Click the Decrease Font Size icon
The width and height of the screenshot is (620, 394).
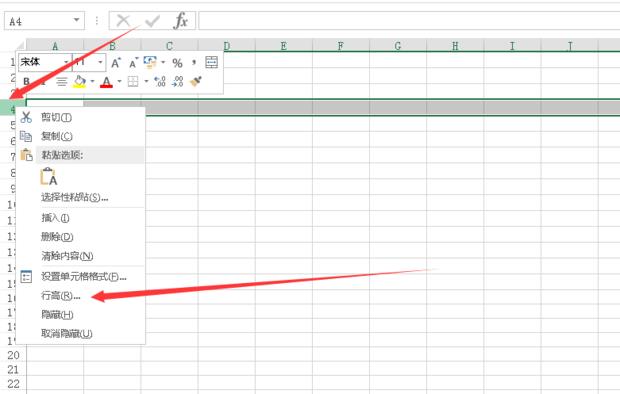point(134,63)
